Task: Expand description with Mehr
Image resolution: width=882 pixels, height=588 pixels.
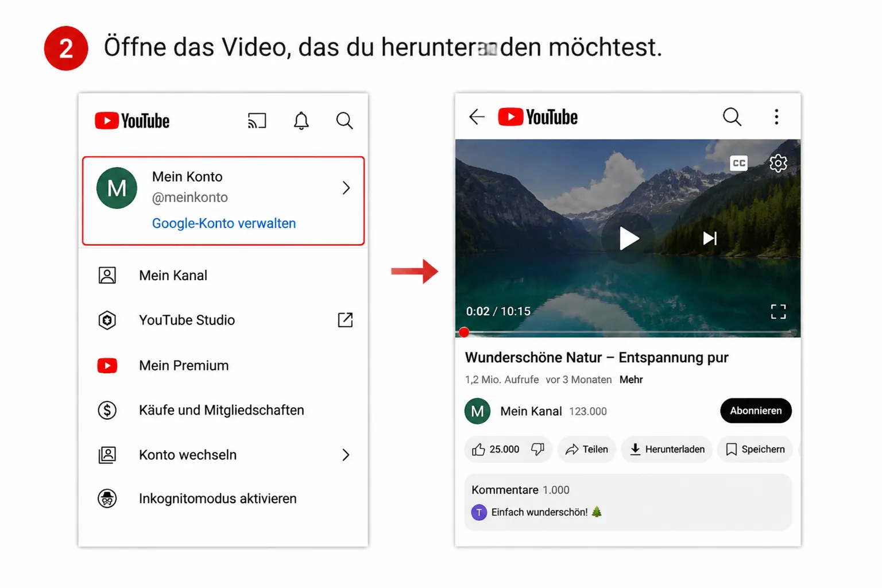Action: pyautogui.click(x=631, y=380)
